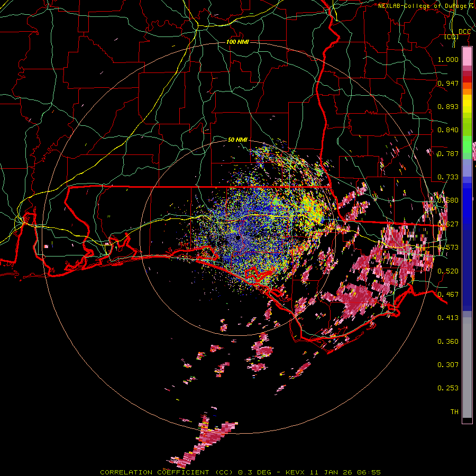This screenshot has width=476, height=476.
Task: Click the 0.520 legend value
Action: (448, 271)
